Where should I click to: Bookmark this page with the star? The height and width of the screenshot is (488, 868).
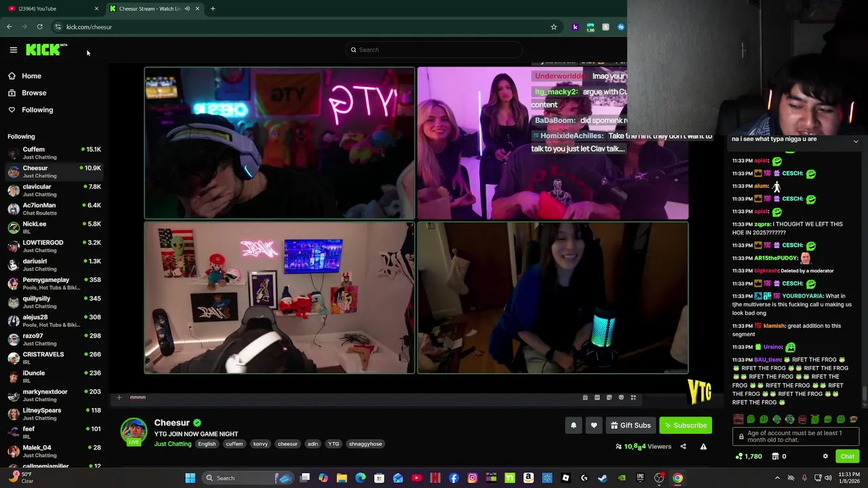pyautogui.click(x=553, y=27)
